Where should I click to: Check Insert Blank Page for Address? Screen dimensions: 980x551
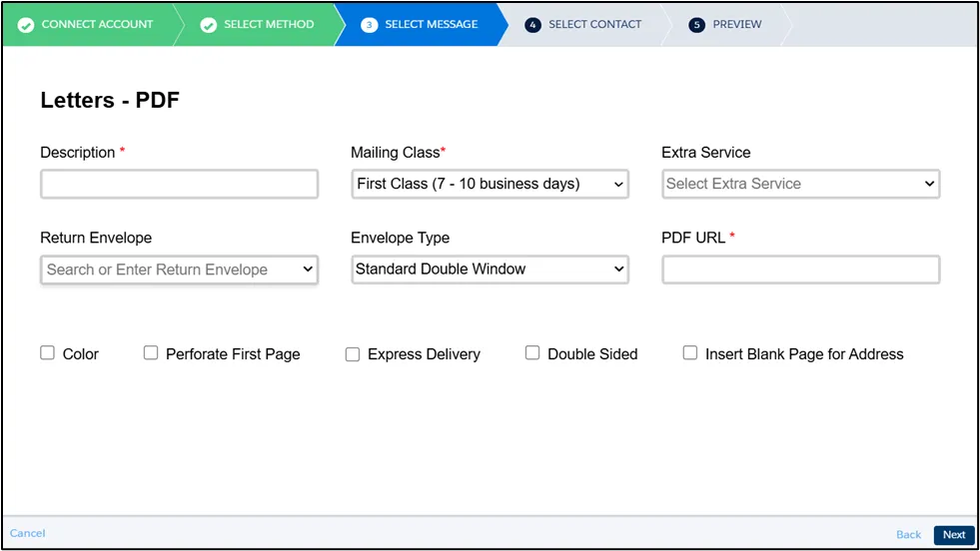pyautogui.click(x=690, y=353)
